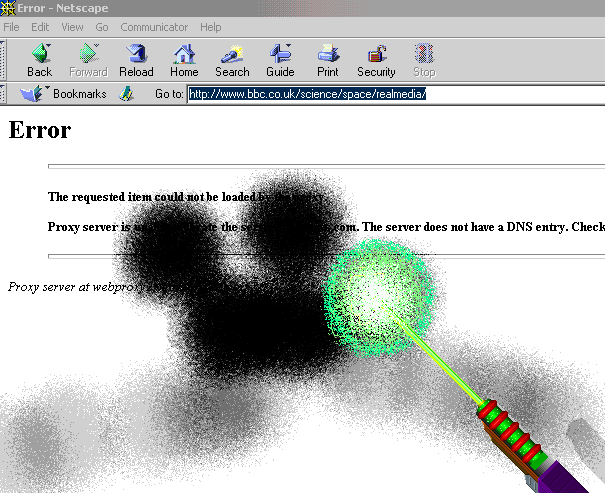Open the Edit menu
Image resolution: width=605 pixels, height=493 pixels.
pos(40,27)
